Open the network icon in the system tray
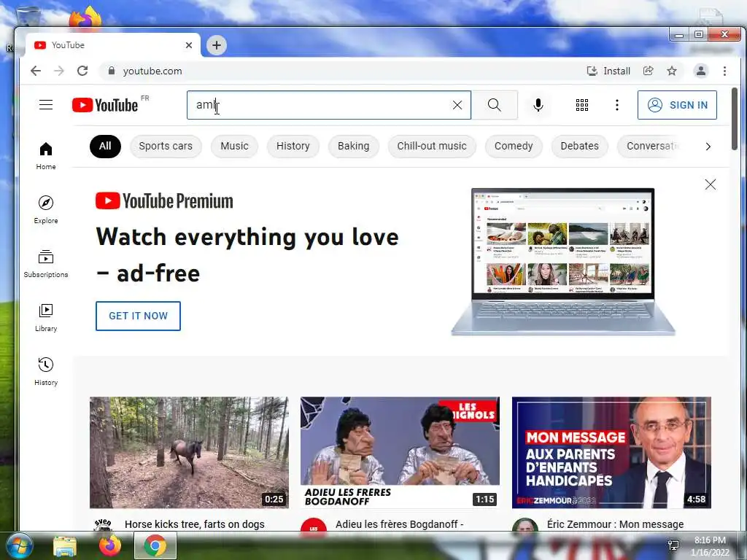The width and height of the screenshot is (747, 560). (x=673, y=545)
